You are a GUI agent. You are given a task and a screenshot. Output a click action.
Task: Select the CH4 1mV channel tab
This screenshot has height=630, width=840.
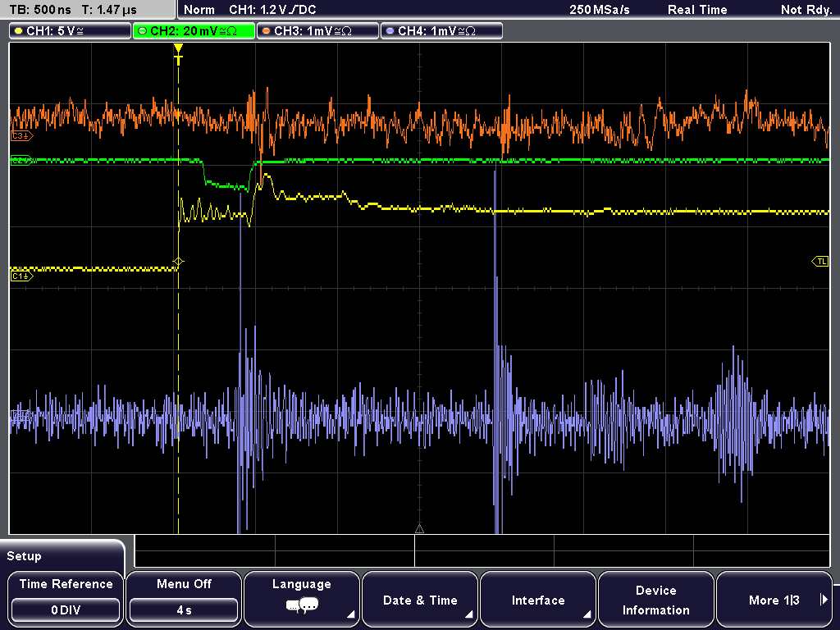coord(441,31)
